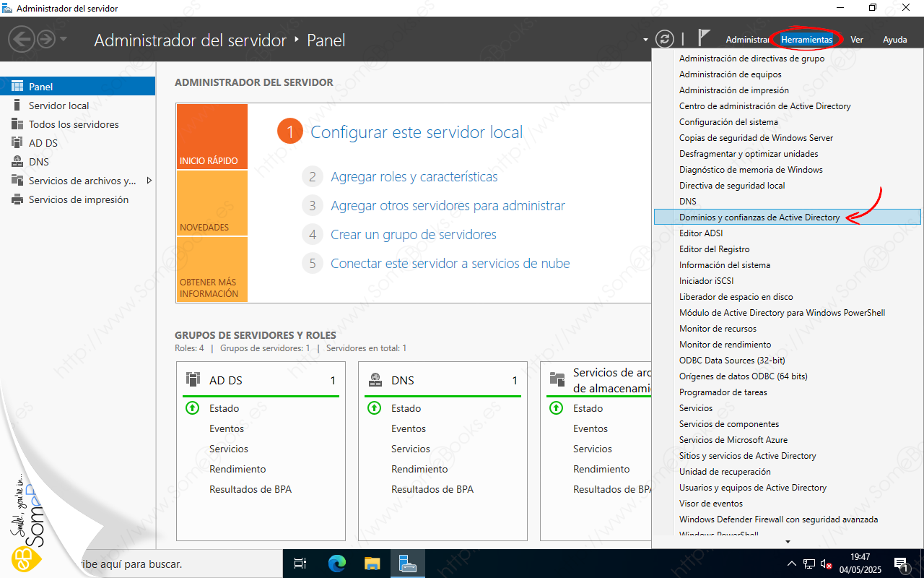
Task: Open Microsoft Edge from taskbar
Action: point(337,563)
